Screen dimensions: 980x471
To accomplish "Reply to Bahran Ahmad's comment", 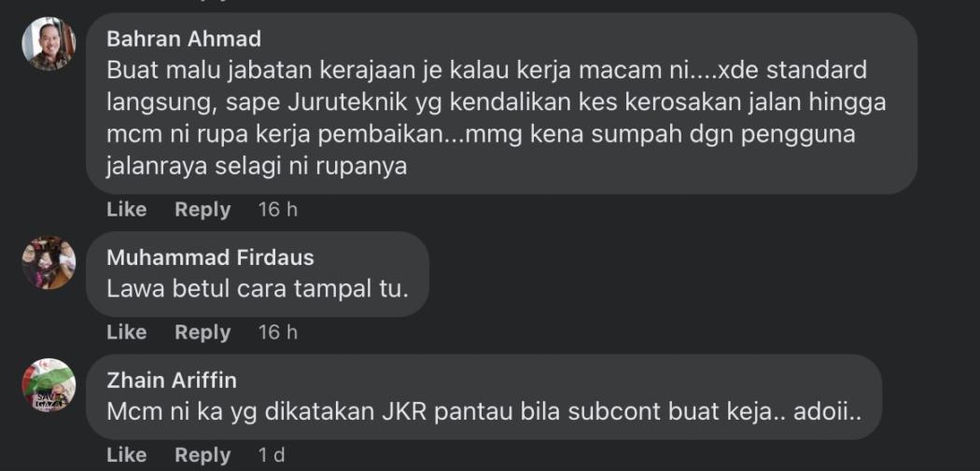I will [x=203, y=210].
